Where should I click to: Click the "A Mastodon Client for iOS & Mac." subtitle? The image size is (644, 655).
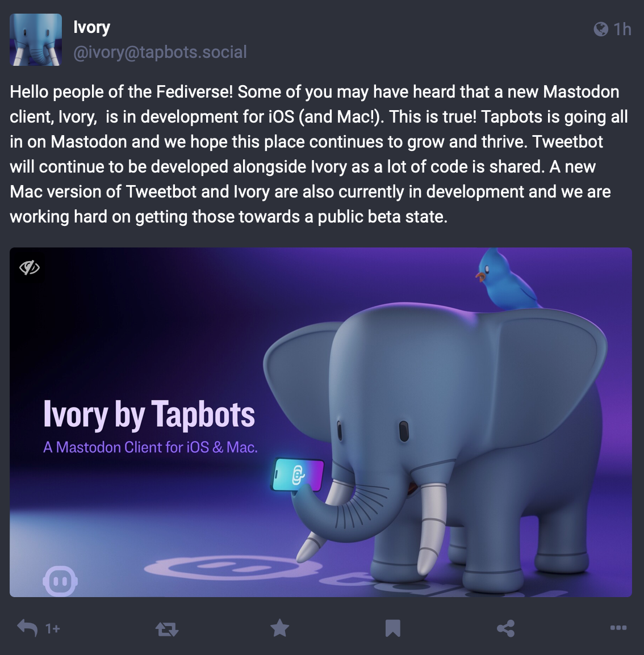pyautogui.click(x=150, y=447)
